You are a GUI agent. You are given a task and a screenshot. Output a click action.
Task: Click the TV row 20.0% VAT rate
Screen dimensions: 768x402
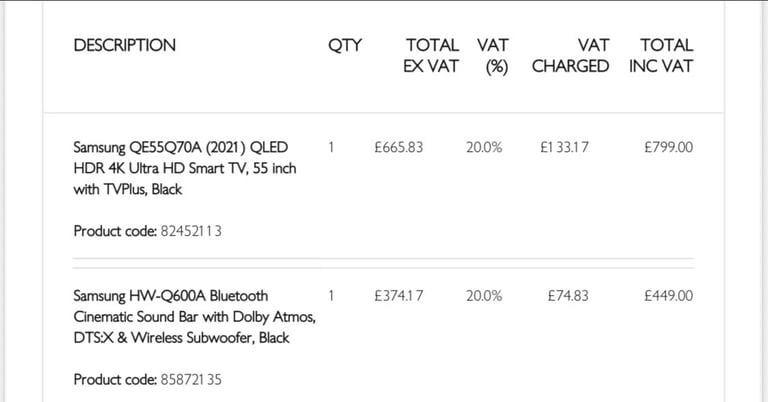click(x=484, y=147)
